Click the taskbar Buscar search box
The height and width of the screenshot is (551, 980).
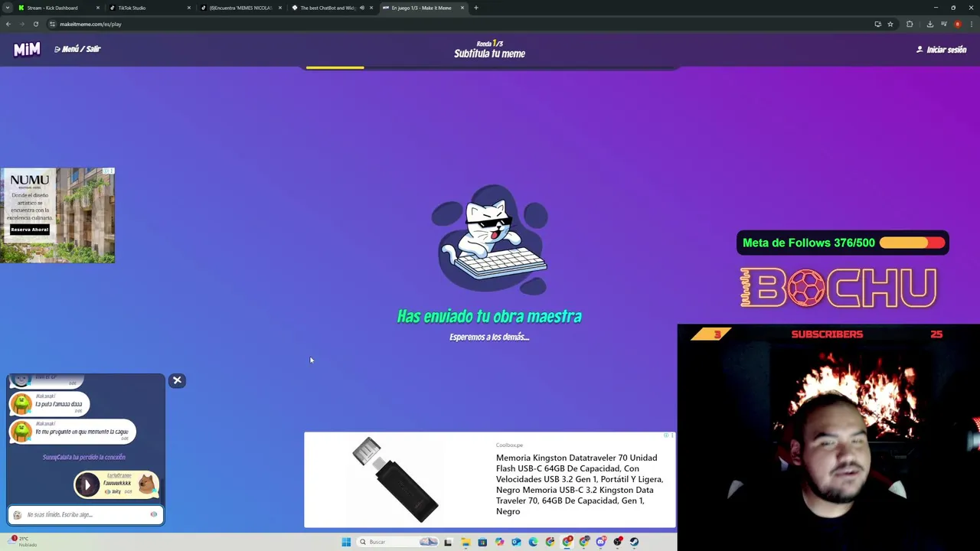tap(399, 542)
